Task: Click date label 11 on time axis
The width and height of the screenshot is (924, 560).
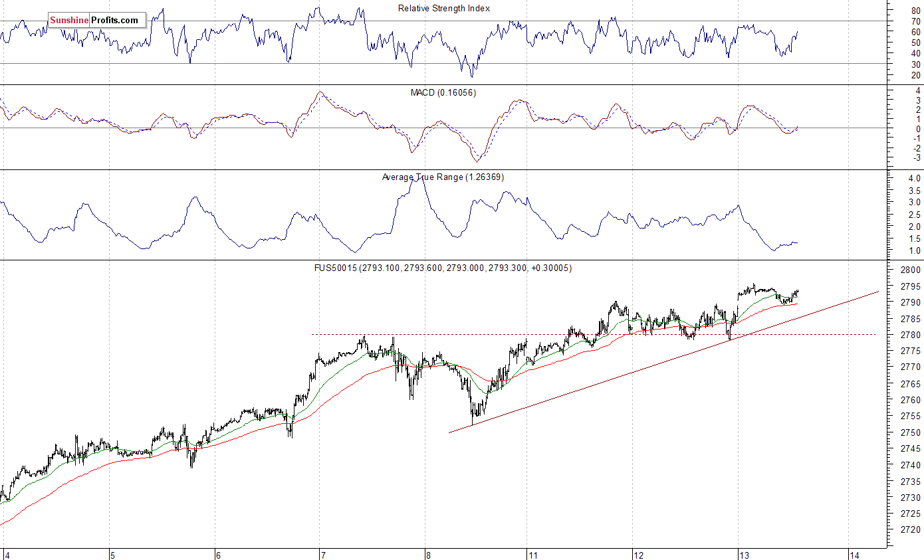Action: pos(533,555)
